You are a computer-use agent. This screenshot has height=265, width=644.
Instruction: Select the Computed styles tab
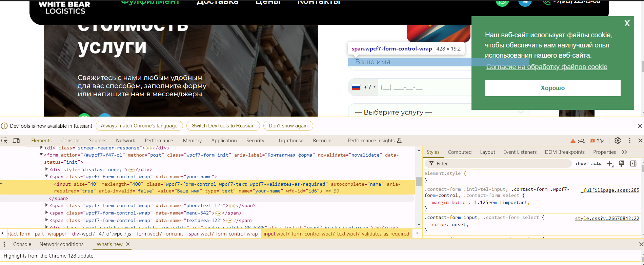(460, 152)
